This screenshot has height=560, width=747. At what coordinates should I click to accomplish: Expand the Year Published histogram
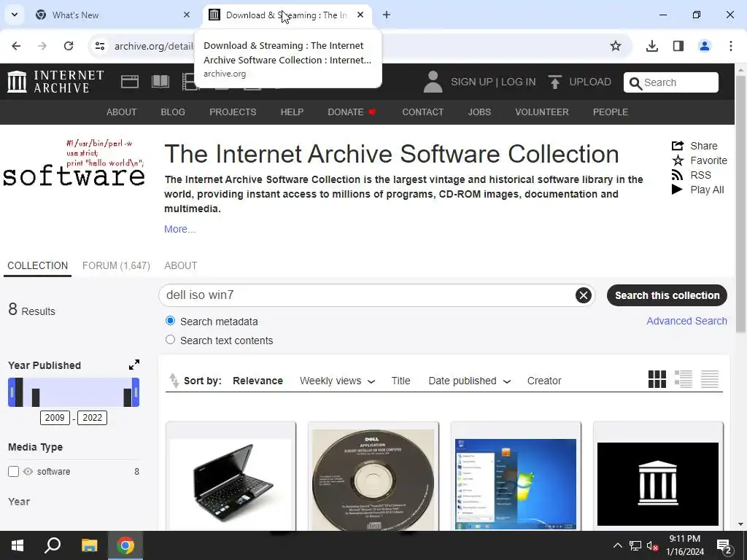coord(134,365)
